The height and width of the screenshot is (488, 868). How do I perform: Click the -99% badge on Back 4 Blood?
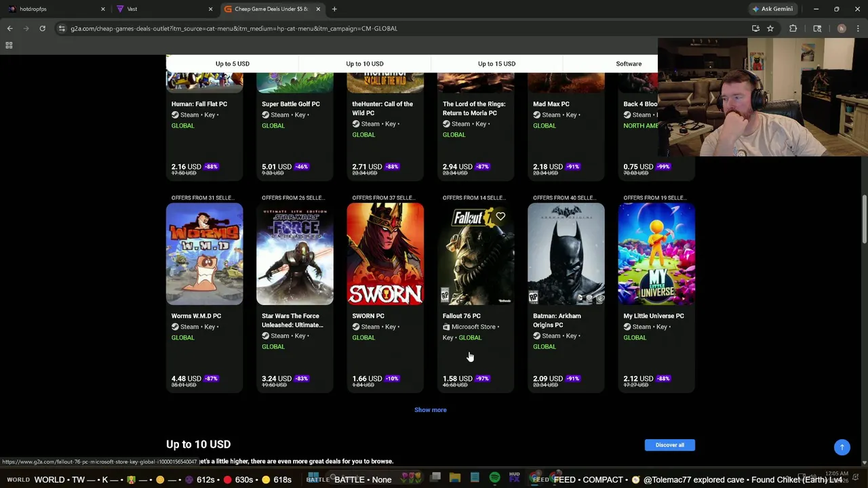click(x=663, y=167)
